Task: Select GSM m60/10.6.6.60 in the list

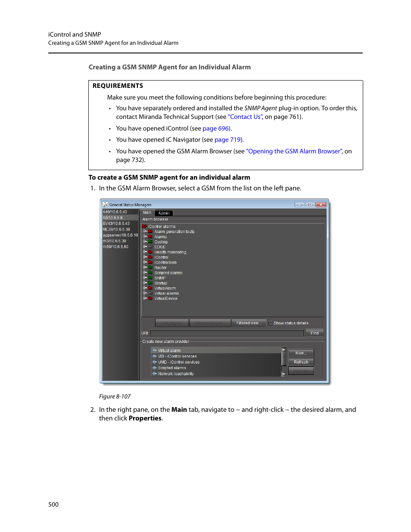Action: pyautogui.click(x=120, y=247)
